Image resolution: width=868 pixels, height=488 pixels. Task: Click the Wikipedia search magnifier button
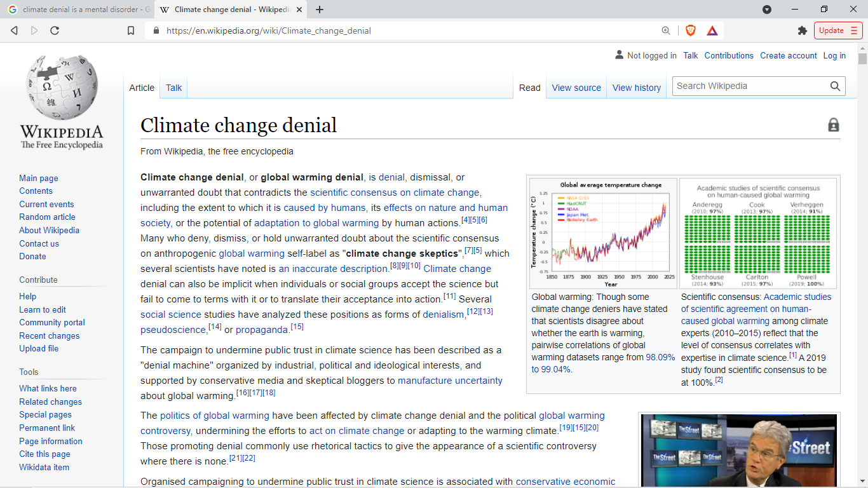click(835, 86)
